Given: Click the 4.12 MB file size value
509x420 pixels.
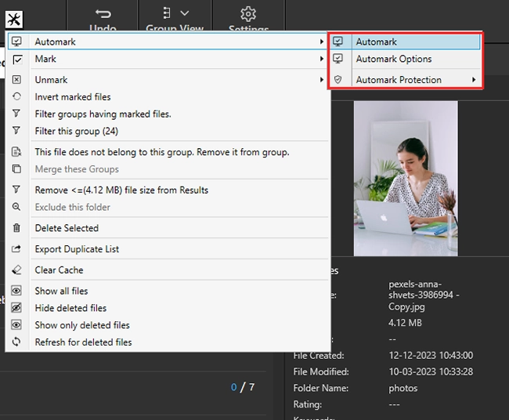Looking at the screenshot, I should click(405, 323).
